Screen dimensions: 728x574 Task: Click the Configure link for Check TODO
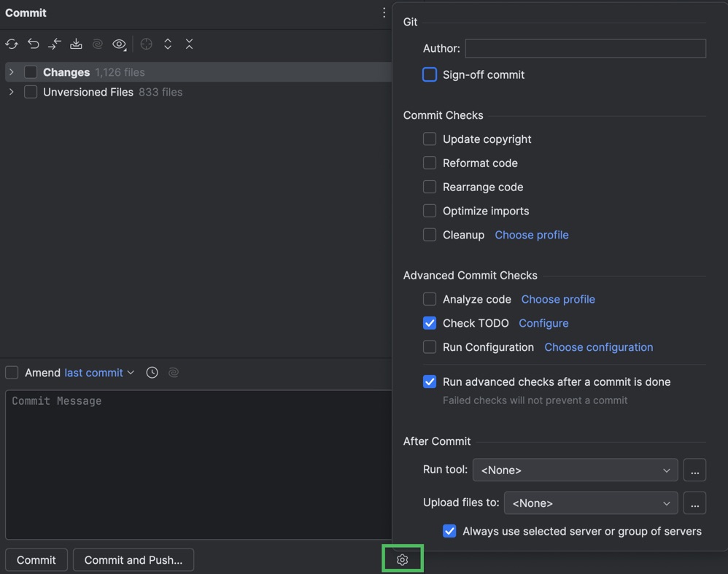pyautogui.click(x=543, y=323)
